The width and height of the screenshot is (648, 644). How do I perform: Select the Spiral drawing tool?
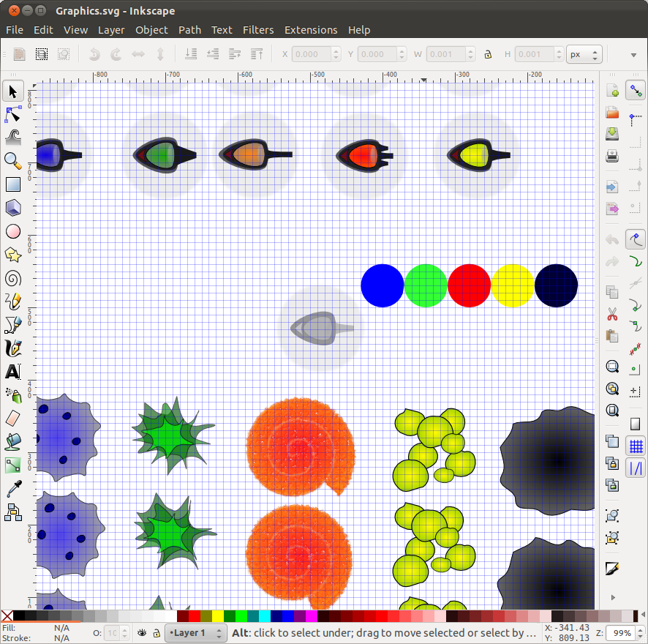pyautogui.click(x=13, y=278)
